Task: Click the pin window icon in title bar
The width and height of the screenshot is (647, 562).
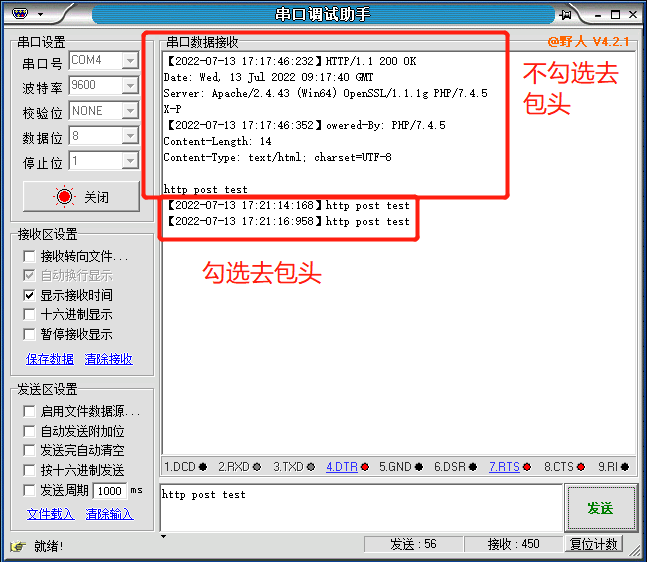Action: (566, 14)
